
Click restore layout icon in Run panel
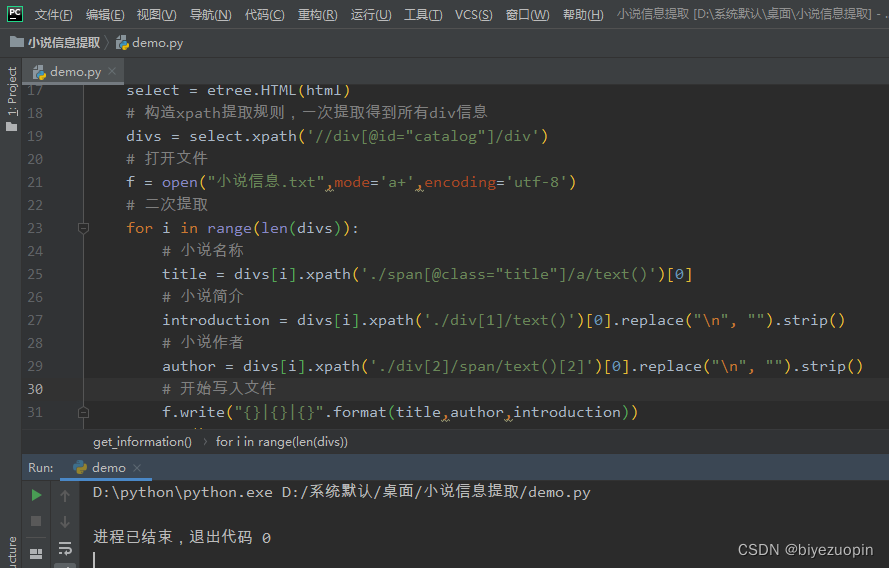[36, 554]
